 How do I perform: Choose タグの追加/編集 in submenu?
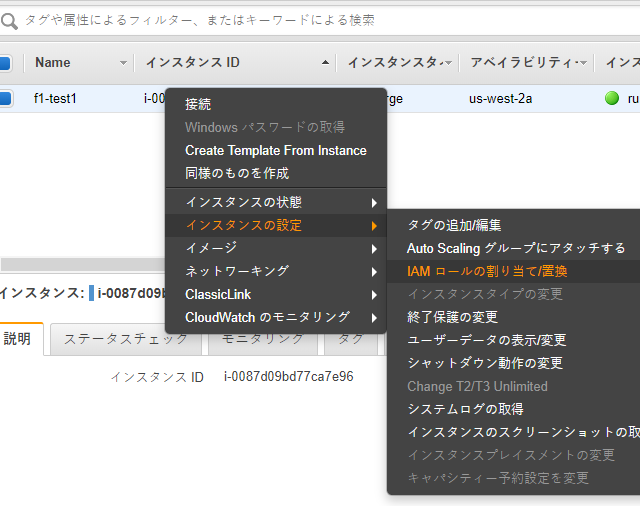point(454,225)
